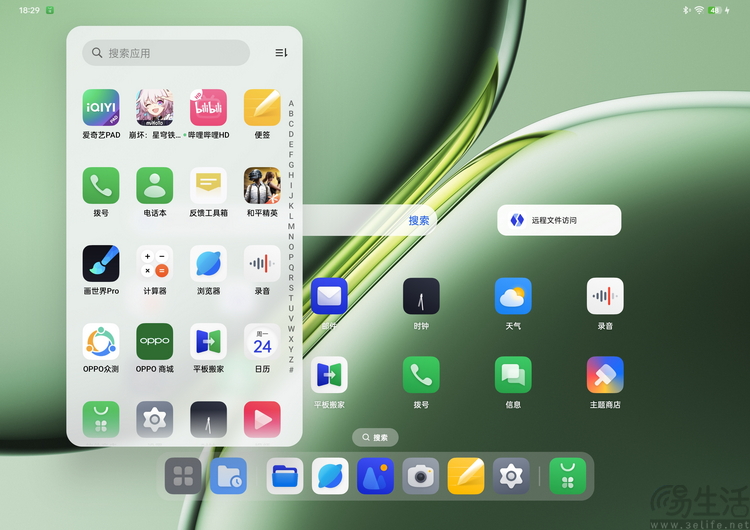Viewport: 750px width, 530px height.
Task: Launch 和平精英 game
Action: 262,185
